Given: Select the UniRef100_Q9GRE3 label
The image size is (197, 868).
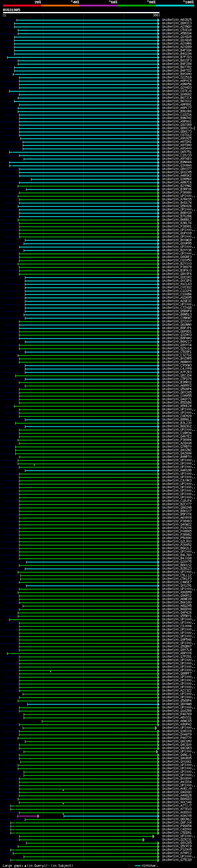Looking at the screenshot, I should point(177,257).
